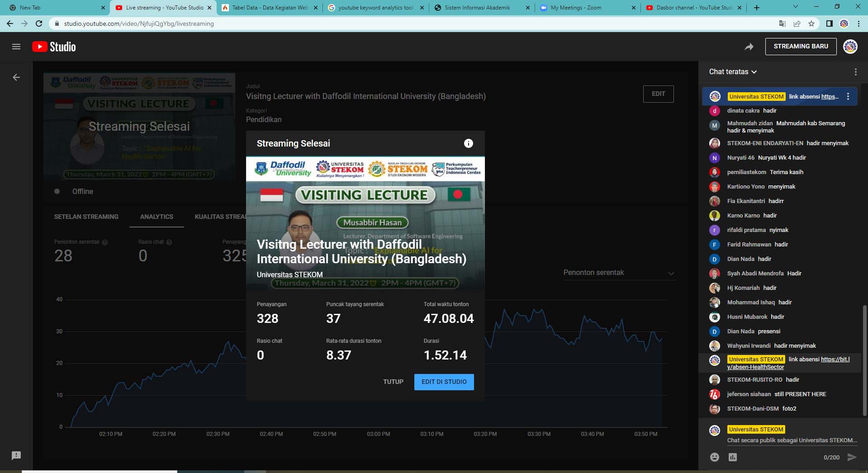Click the info icon on Streaming Selesai dialog
Screen dimensions: 868x473
[469, 143]
